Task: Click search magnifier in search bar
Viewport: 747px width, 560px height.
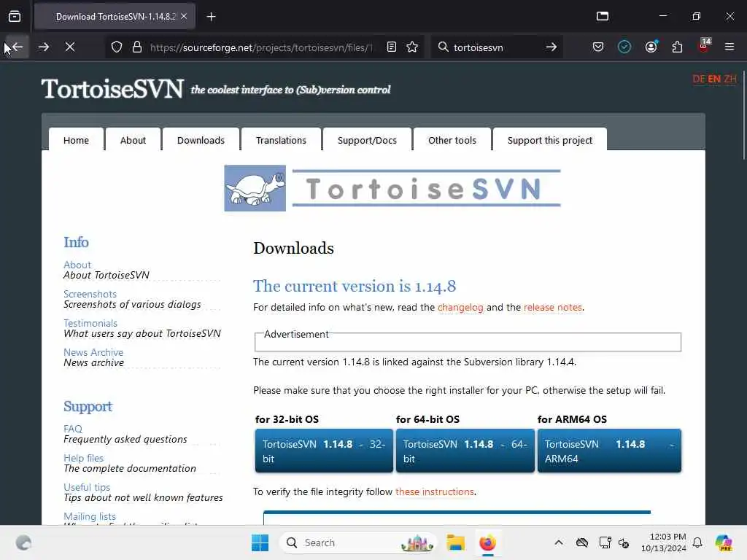Action: [x=443, y=47]
